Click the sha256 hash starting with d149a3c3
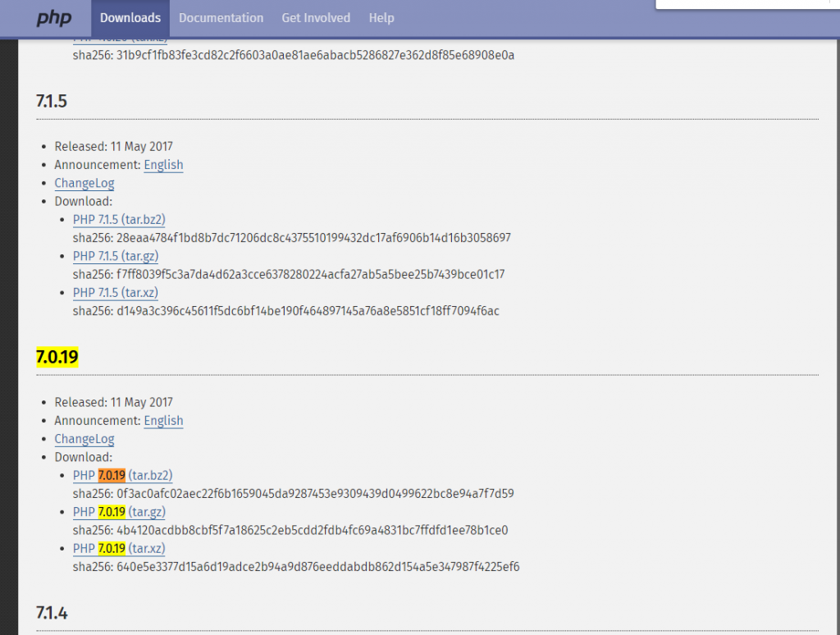The image size is (840, 635). click(308, 311)
